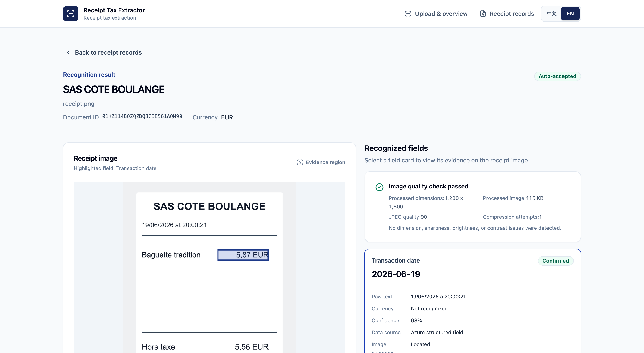Screen dimensions: 644x353
Task: Switch language to 中文
Action: coord(551,13)
